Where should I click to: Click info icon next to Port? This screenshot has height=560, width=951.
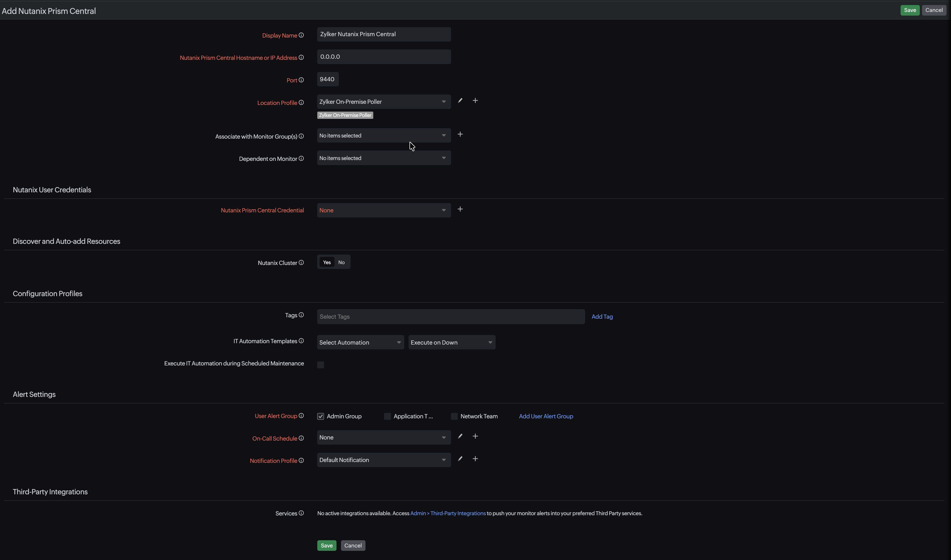(301, 80)
